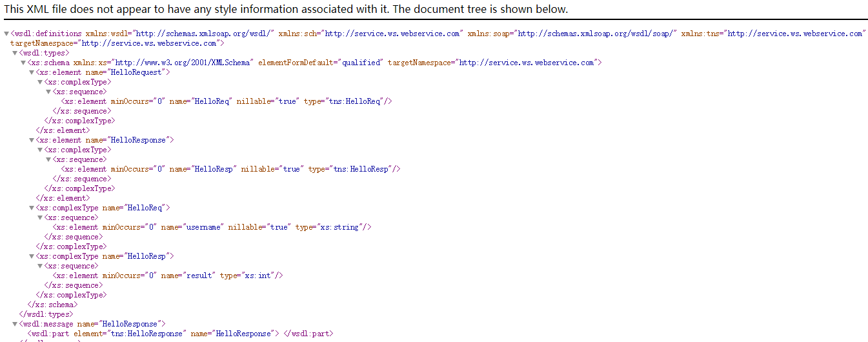868x342 pixels.
Task: Click the closing </xs:schema> tag
Action: point(52,305)
